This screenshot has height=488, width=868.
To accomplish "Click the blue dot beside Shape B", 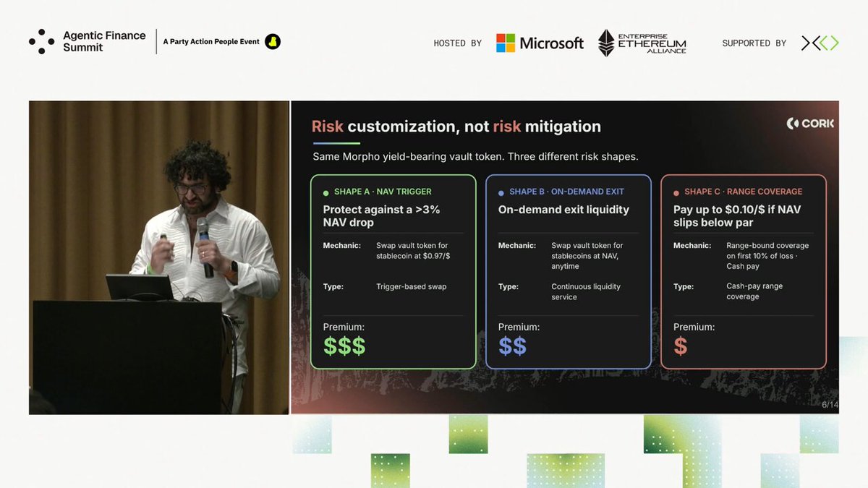I will point(501,192).
